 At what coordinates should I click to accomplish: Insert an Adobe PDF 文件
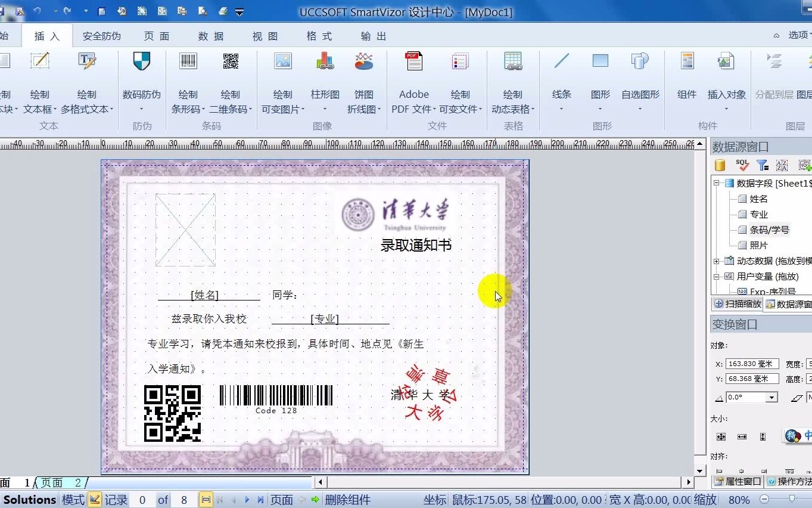coord(414,61)
